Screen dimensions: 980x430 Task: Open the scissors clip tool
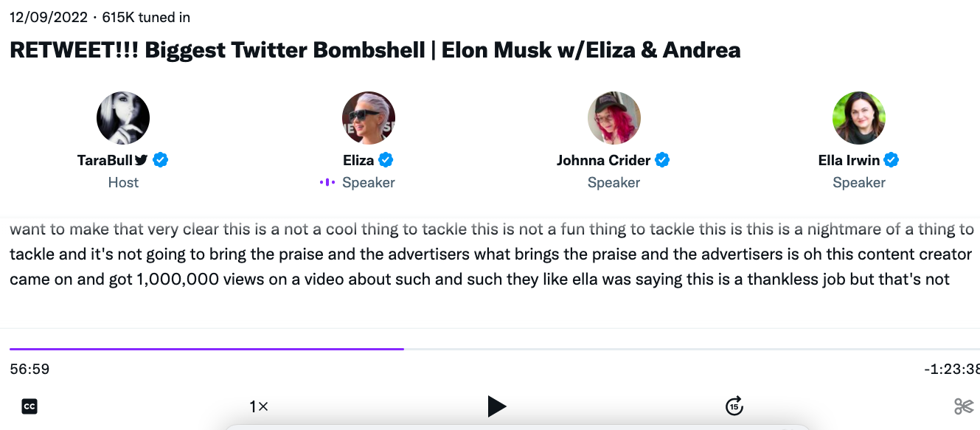coord(964,406)
